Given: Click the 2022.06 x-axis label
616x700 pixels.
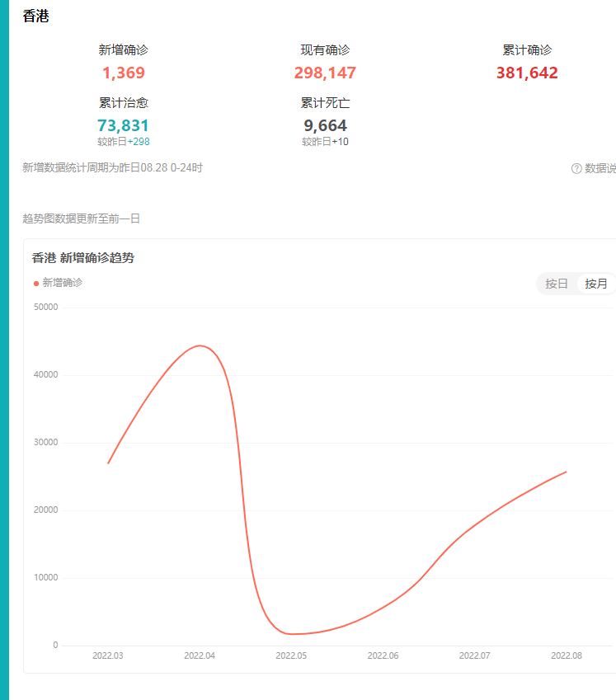Looking at the screenshot, I should click(383, 655).
